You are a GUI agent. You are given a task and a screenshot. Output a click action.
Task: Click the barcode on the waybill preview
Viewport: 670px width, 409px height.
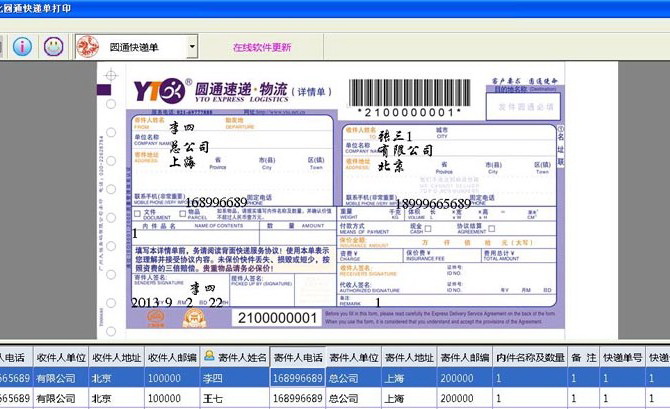pos(410,92)
